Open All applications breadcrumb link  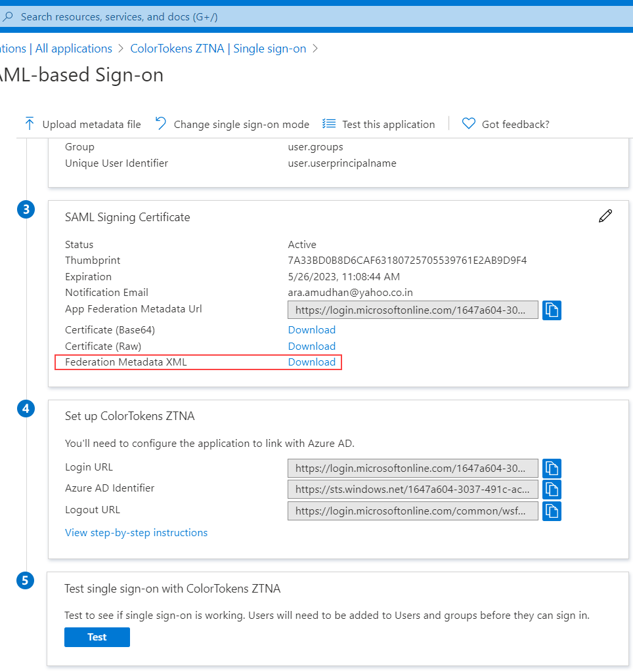pyautogui.click(x=74, y=49)
